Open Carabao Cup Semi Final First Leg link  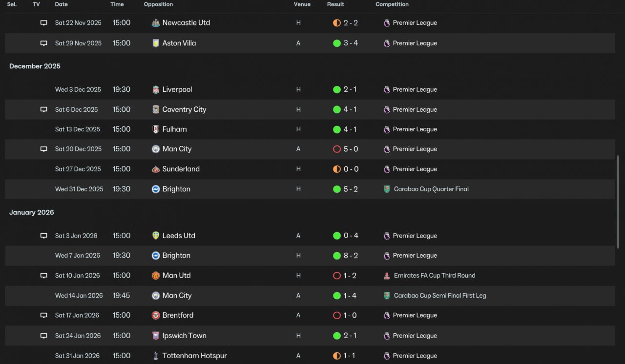[440, 296]
